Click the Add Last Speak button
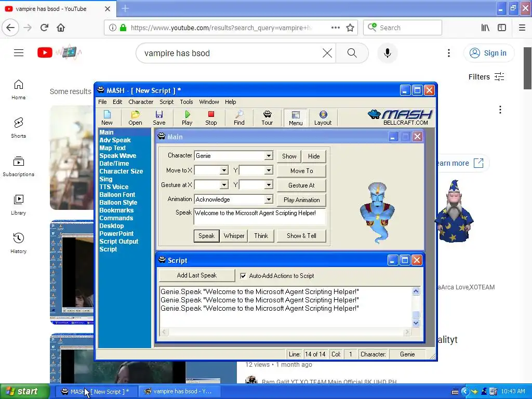 point(197,275)
